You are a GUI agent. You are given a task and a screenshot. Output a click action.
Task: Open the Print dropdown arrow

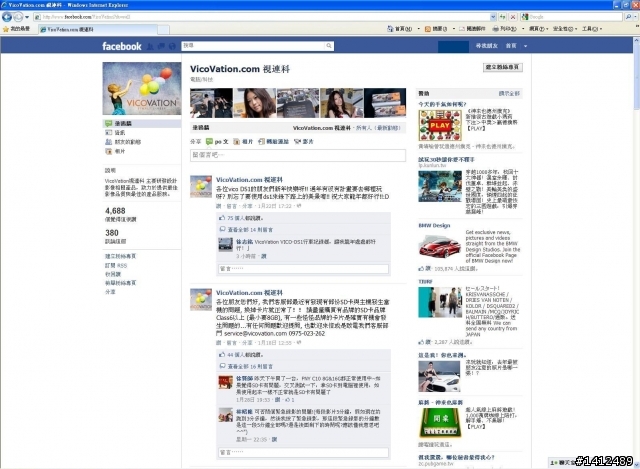click(523, 29)
